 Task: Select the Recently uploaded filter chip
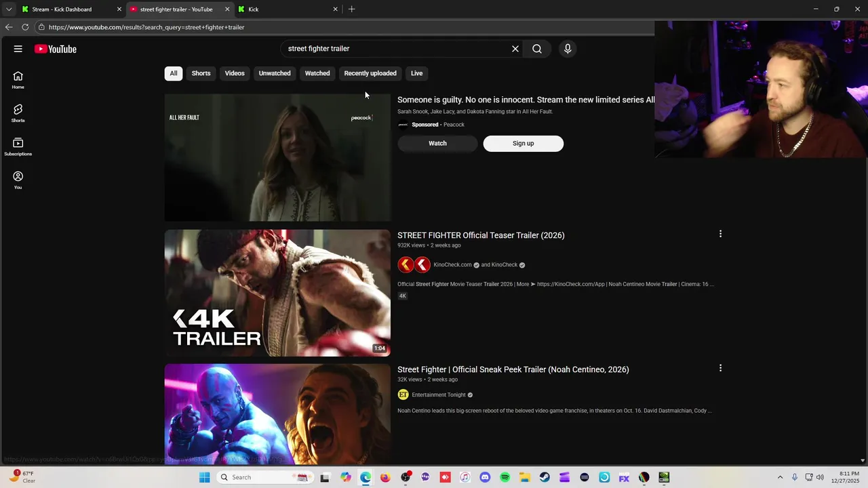[370, 73]
